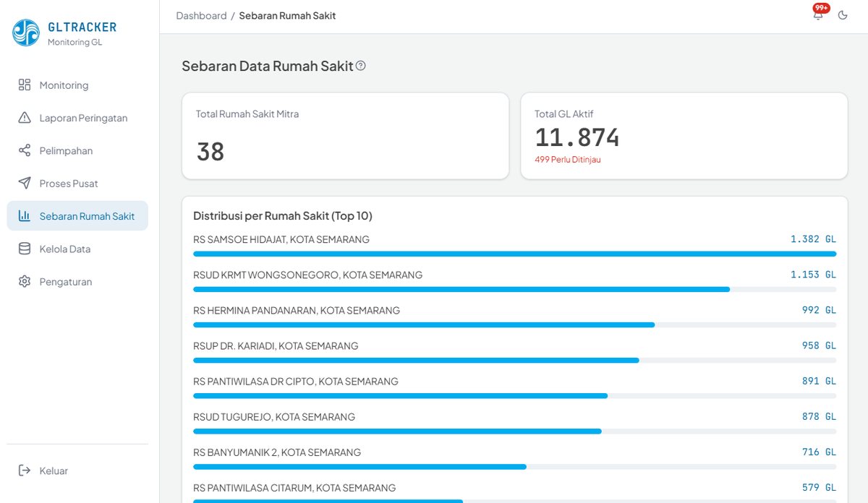Click the Pelimpahan share icon
This screenshot has width=868, height=503.
click(x=25, y=150)
